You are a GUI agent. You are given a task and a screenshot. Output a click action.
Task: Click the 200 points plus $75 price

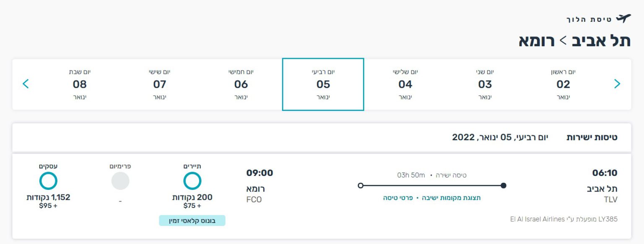tap(192, 201)
